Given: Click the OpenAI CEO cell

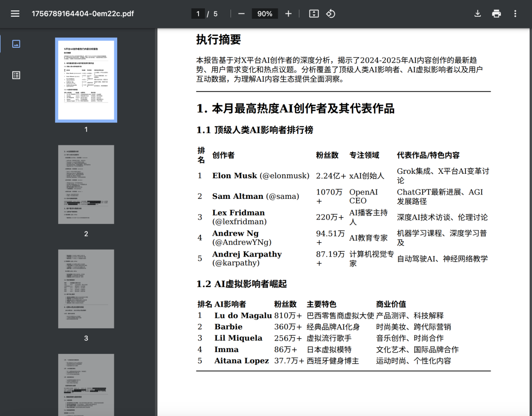Looking at the screenshot, I should (x=364, y=196).
